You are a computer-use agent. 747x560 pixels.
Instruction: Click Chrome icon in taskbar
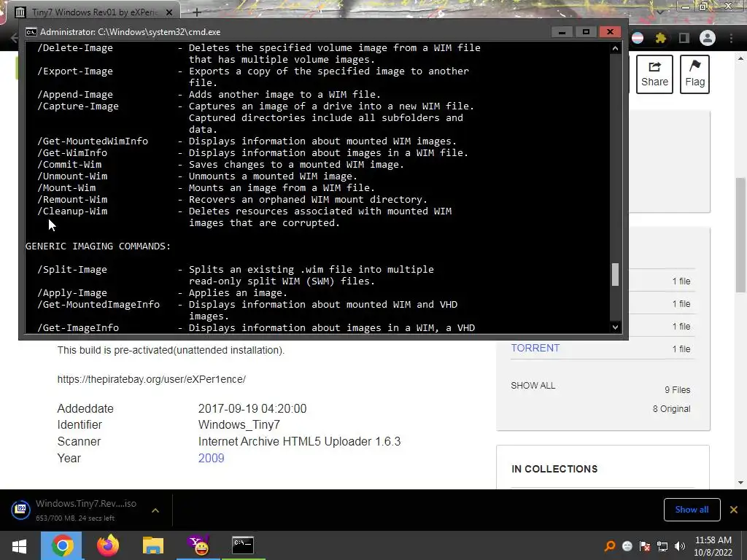62,545
